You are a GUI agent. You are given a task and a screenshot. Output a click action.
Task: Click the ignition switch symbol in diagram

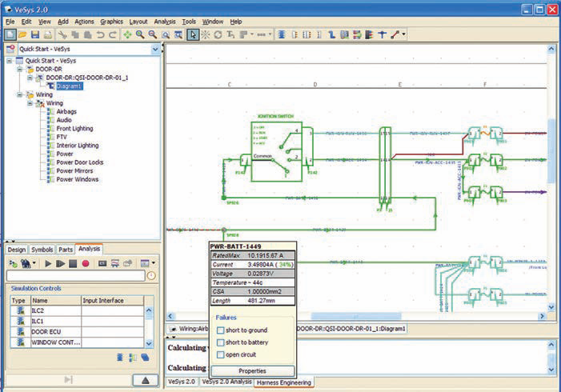pyautogui.click(x=276, y=152)
